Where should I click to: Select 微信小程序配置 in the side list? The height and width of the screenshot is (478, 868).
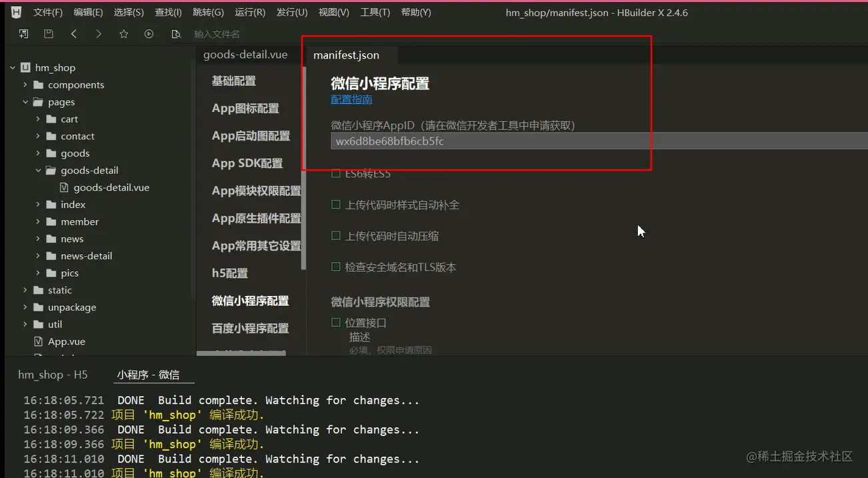(250, 301)
